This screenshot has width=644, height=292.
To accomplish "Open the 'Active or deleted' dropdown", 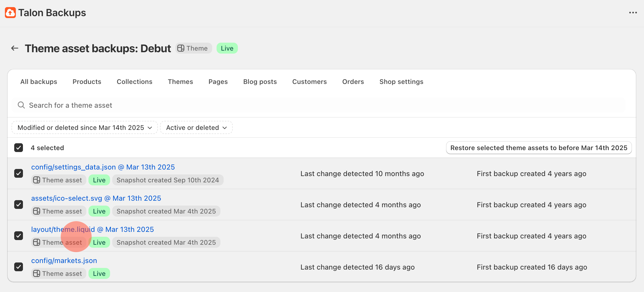I will [x=196, y=128].
